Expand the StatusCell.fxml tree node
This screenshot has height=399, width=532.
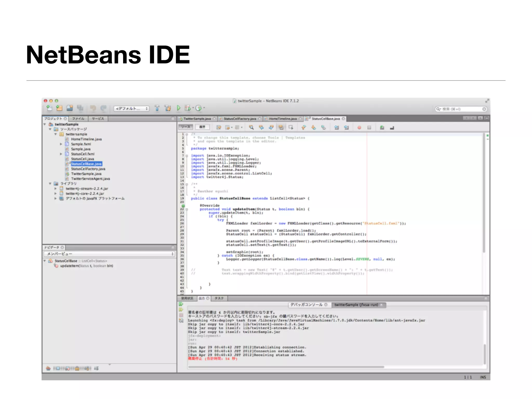coord(61,154)
